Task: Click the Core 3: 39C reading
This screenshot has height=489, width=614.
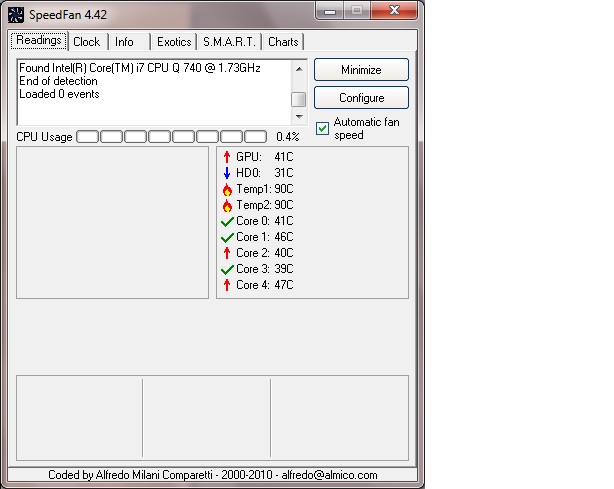Action: [264, 269]
